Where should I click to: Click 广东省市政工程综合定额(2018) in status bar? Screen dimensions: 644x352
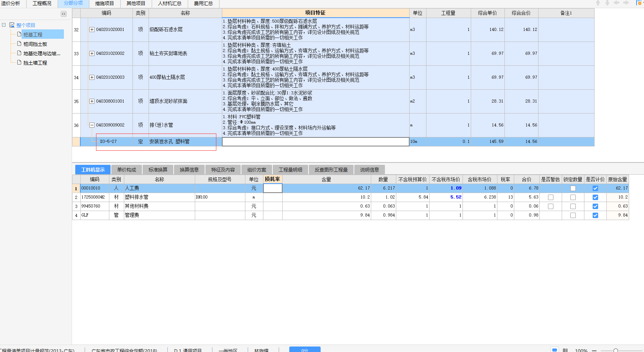click(124, 350)
